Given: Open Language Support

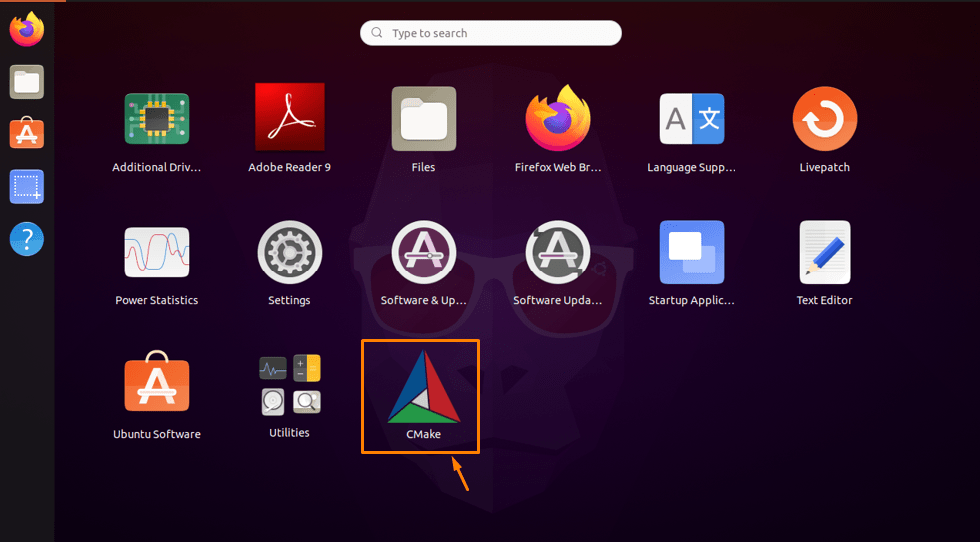Looking at the screenshot, I should tap(692, 119).
